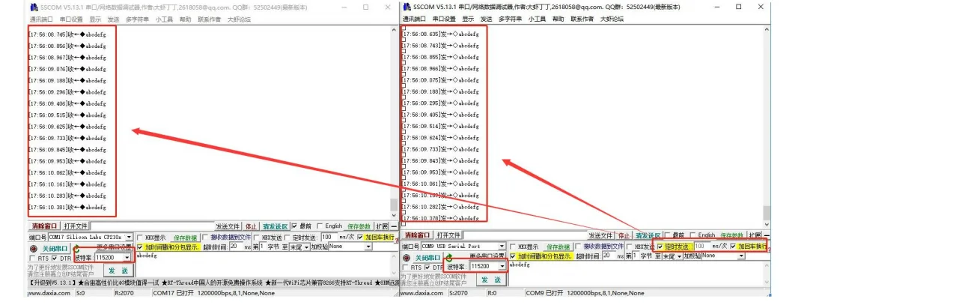Click 保存参数 button in left window
This screenshot has height=308, width=980.
[359, 226]
